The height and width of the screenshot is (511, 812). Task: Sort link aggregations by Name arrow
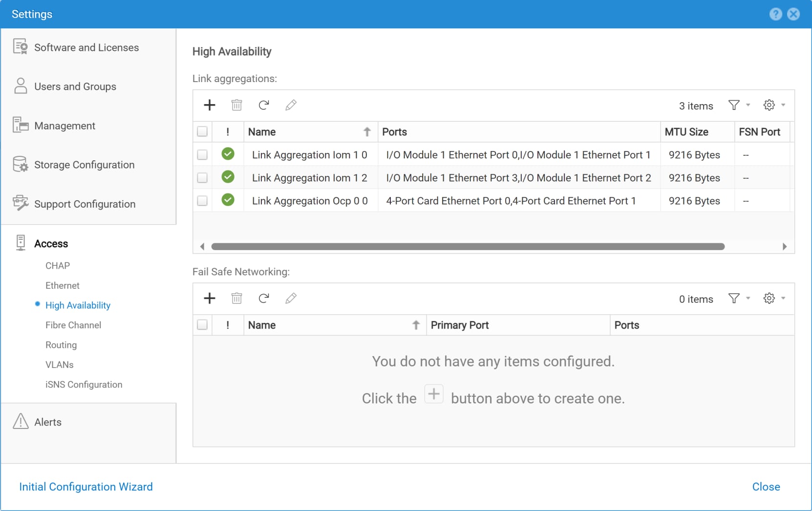click(x=367, y=132)
